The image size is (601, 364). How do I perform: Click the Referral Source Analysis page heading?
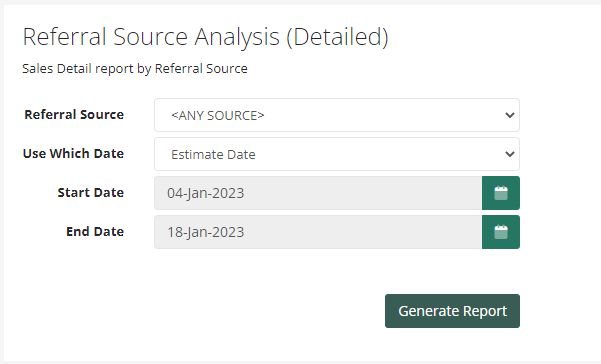205,37
